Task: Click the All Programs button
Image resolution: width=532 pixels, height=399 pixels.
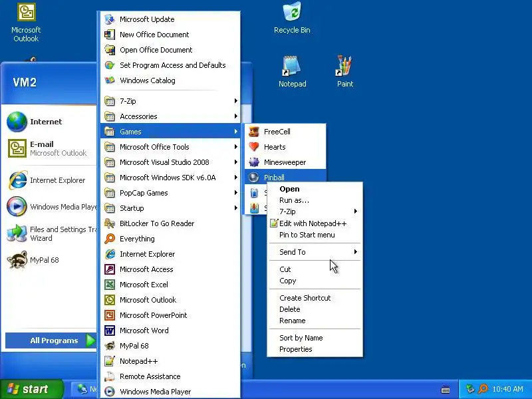Action: 51,340
